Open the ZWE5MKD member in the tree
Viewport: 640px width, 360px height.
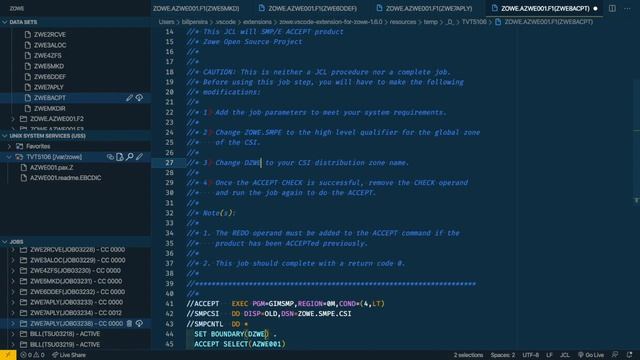(49, 66)
